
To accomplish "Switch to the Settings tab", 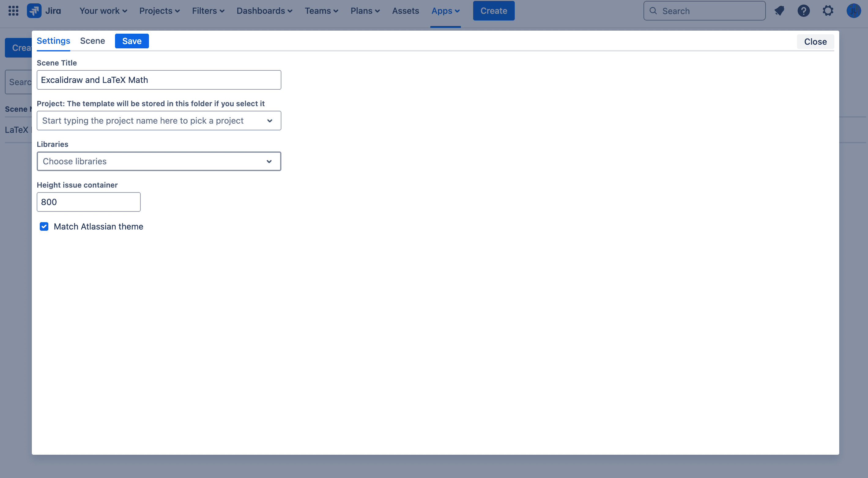I will [53, 41].
